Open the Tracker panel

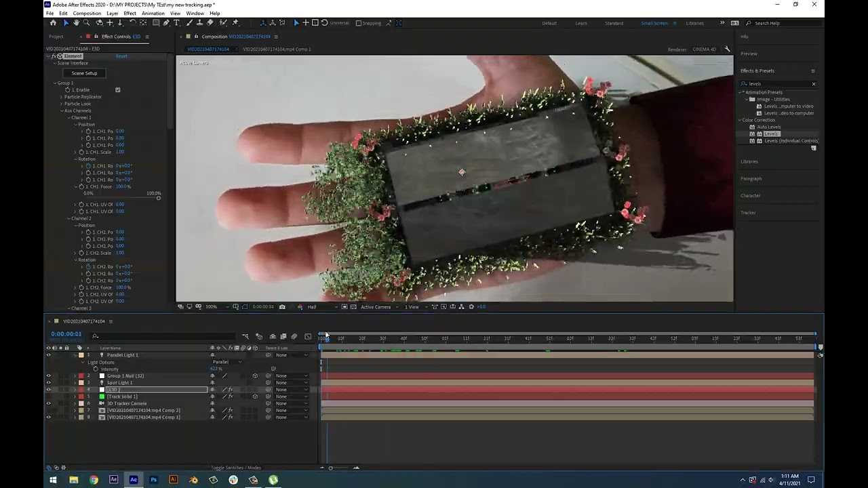coord(748,213)
